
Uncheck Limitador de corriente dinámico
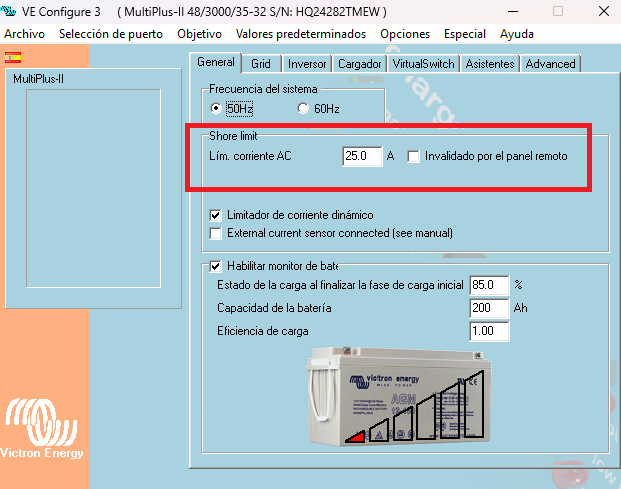pyautogui.click(x=215, y=215)
